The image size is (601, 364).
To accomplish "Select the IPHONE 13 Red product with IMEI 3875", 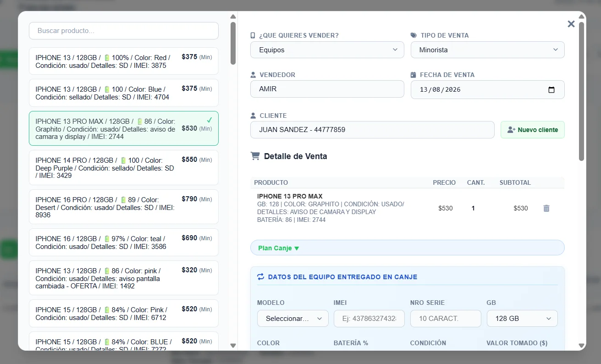I will 124,61.
